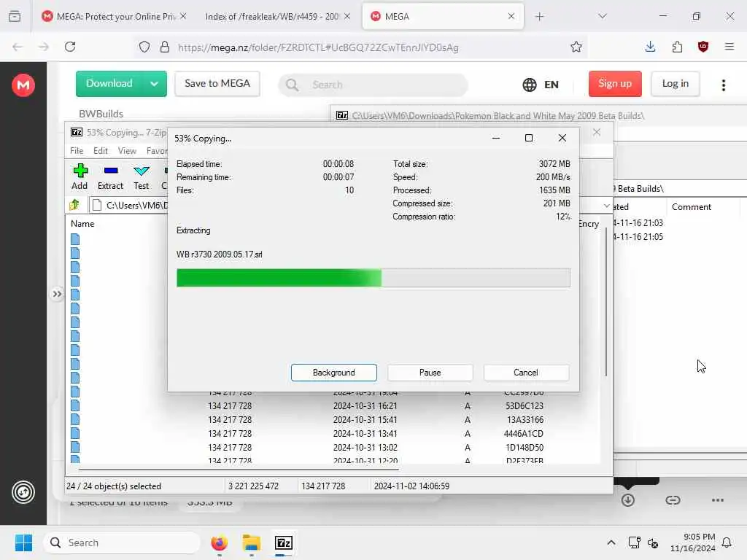This screenshot has height=560, width=747.
Task: Click the MEGA download circle icon at bottom
Action: point(628,500)
